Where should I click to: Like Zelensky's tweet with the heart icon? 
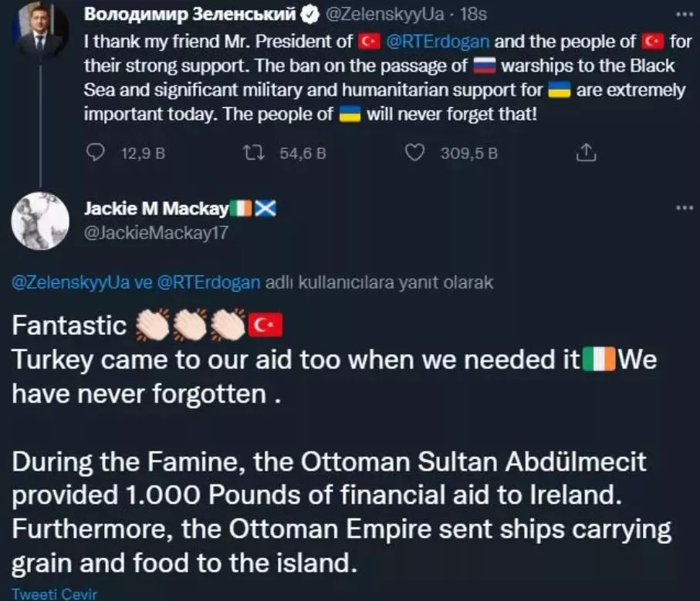pos(415,153)
